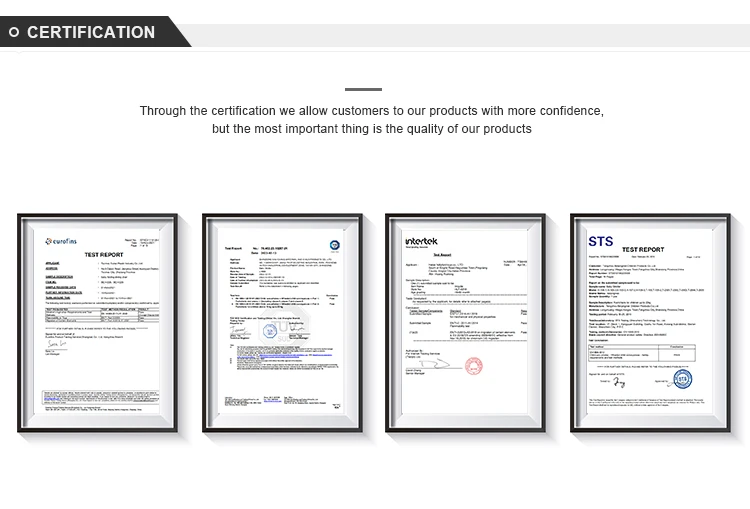
Task: Click the Eurofins logo on first certificate
Action: pos(61,241)
